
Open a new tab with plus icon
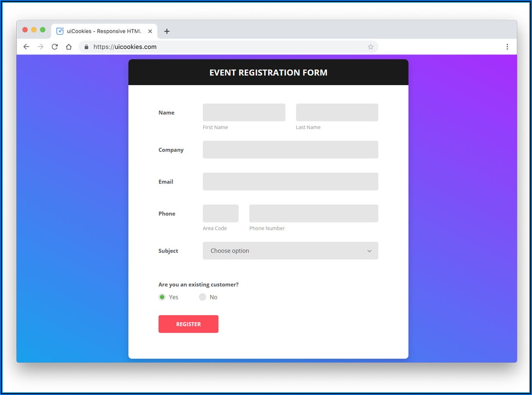(166, 31)
